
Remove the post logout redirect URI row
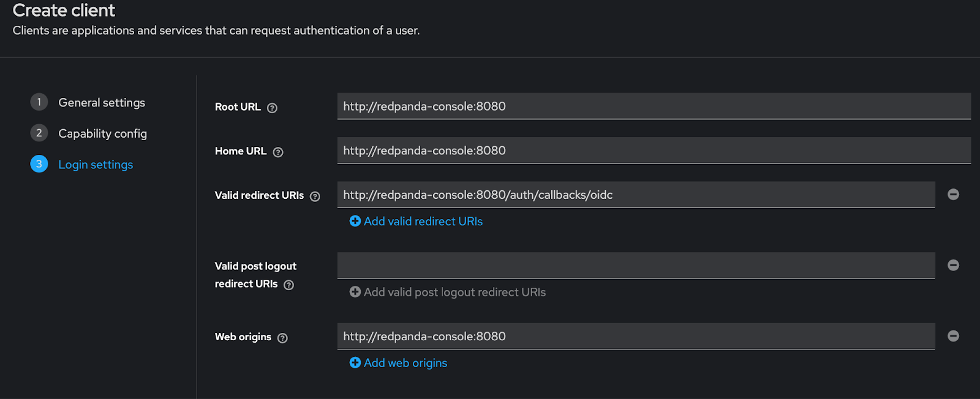pyautogui.click(x=953, y=265)
